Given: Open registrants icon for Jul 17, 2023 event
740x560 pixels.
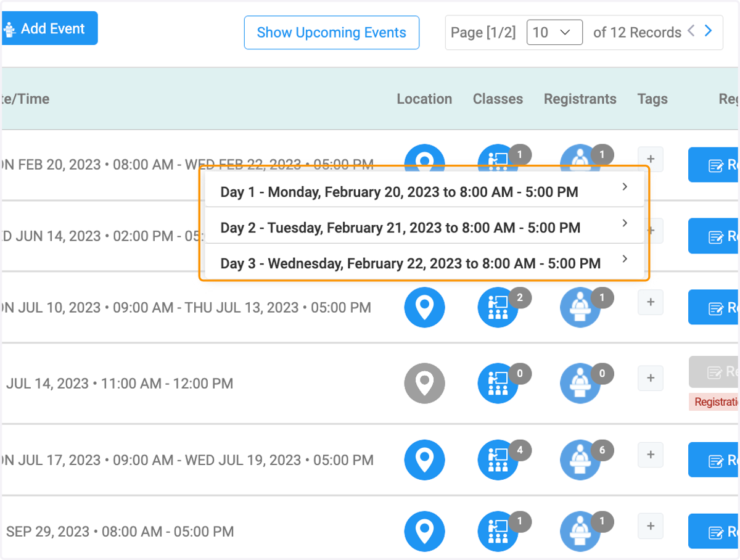Looking at the screenshot, I should pyautogui.click(x=580, y=460).
